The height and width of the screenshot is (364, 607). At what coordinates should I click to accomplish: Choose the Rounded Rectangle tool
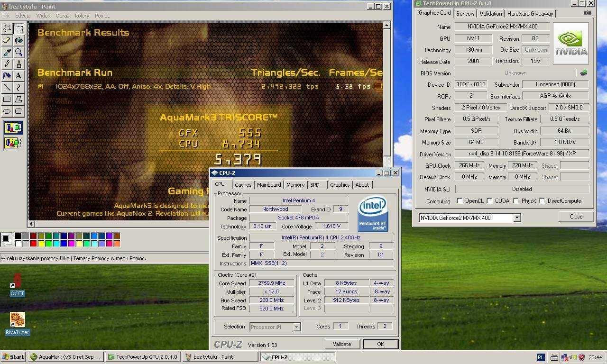click(x=18, y=111)
